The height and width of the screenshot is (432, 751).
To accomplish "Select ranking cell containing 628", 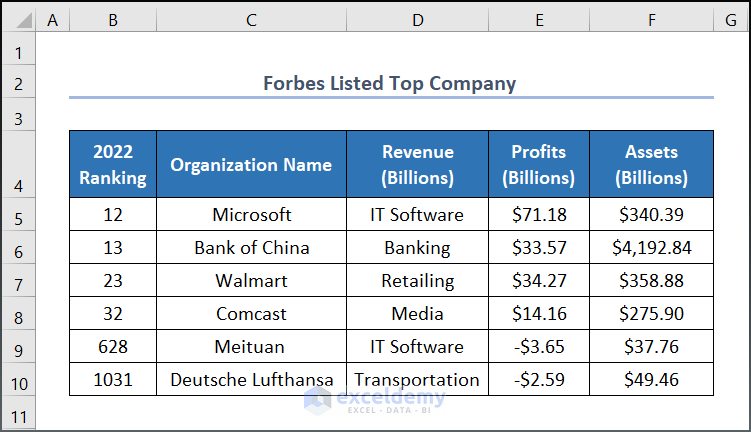I will pyautogui.click(x=112, y=347).
